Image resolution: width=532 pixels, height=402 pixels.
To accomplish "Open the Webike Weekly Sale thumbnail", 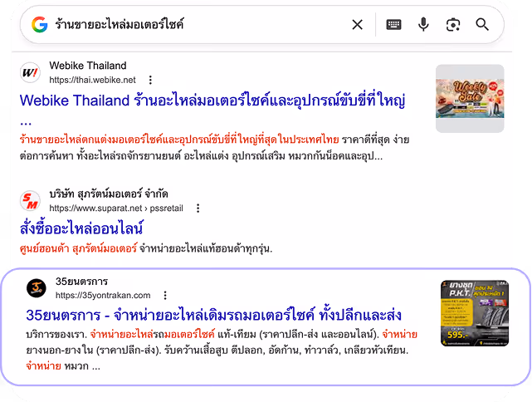I will point(470,99).
